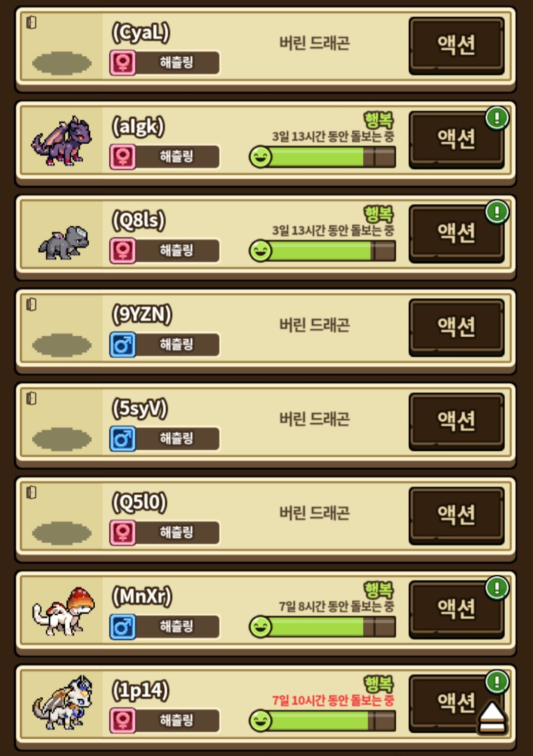
Task: Click the female gender icon for CyaL
Action: 122,63
